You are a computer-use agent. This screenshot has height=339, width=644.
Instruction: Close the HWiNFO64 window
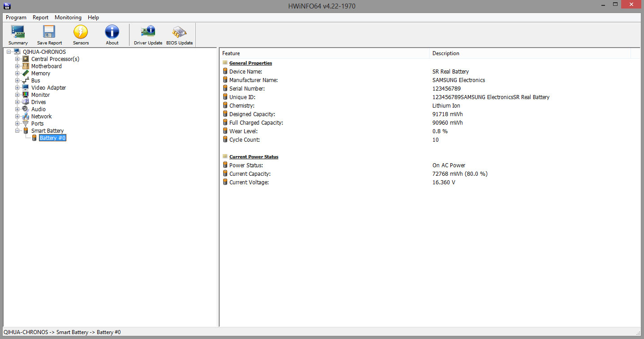click(631, 4)
